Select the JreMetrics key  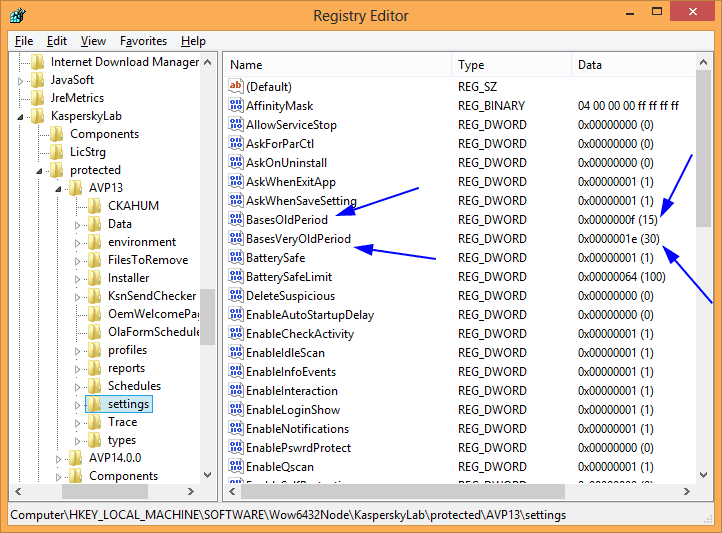(x=77, y=98)
